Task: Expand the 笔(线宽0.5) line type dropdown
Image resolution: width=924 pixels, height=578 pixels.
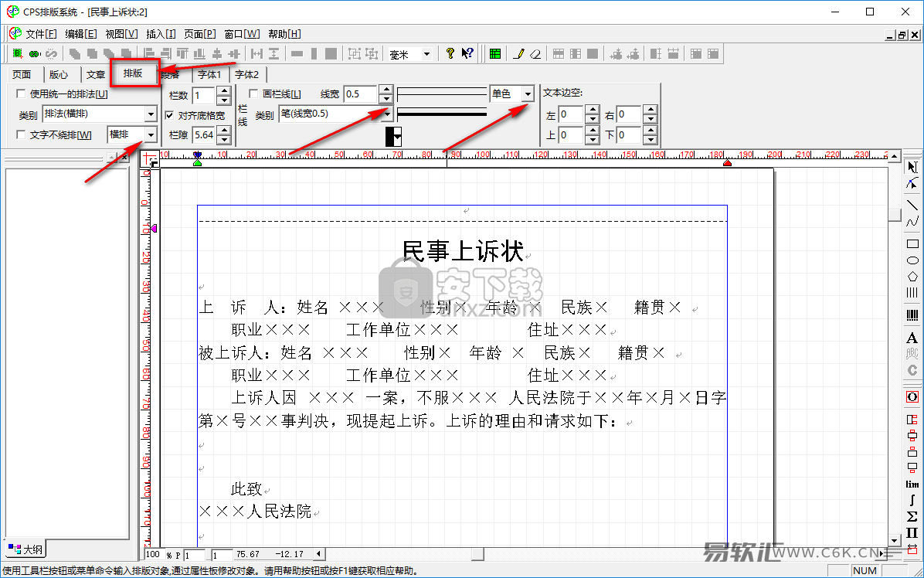Action: (387, 114)
